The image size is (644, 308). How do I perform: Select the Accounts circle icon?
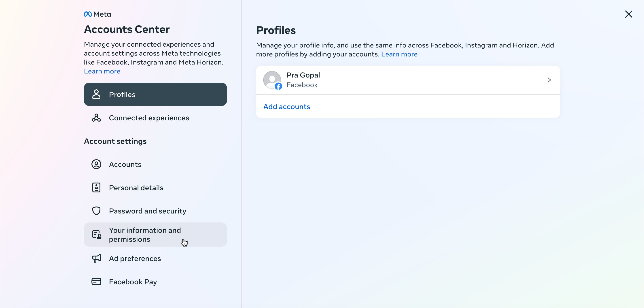point(96,164)
